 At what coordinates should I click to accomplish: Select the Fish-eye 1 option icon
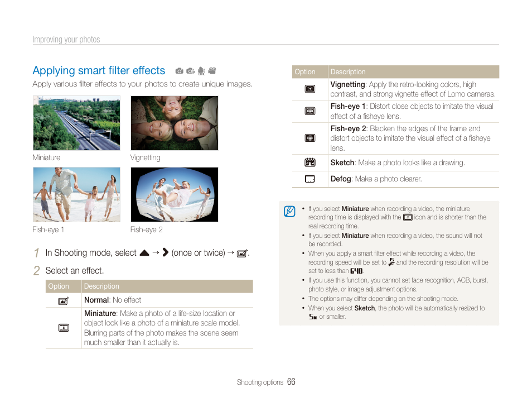click(x=309, y=111)
